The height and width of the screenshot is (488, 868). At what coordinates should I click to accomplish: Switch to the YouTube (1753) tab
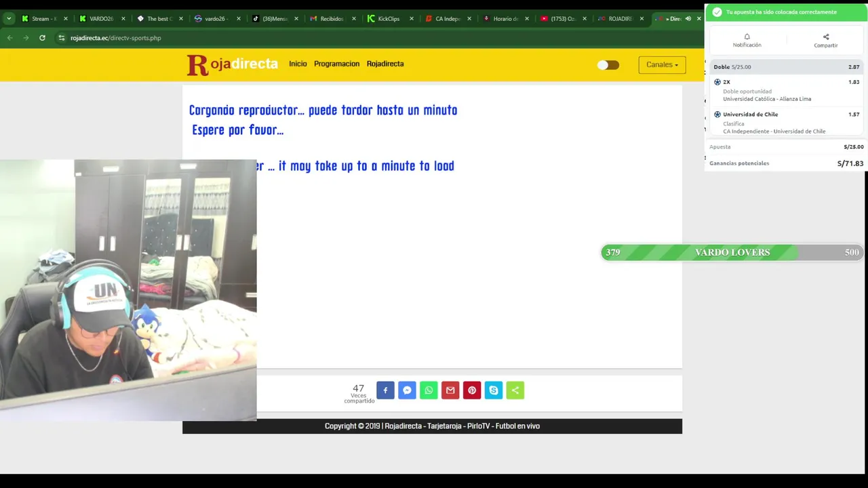tap(562, 19)
